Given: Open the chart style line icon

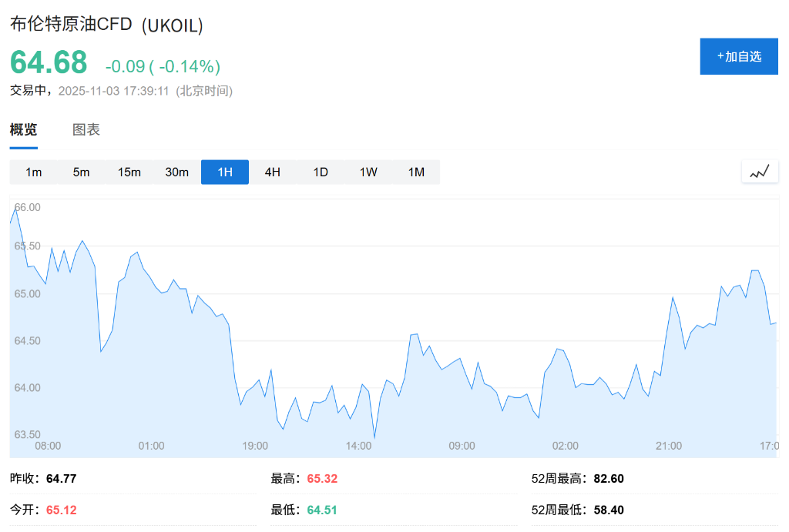Looking at the screenshot, I should [x=759, y=172].
